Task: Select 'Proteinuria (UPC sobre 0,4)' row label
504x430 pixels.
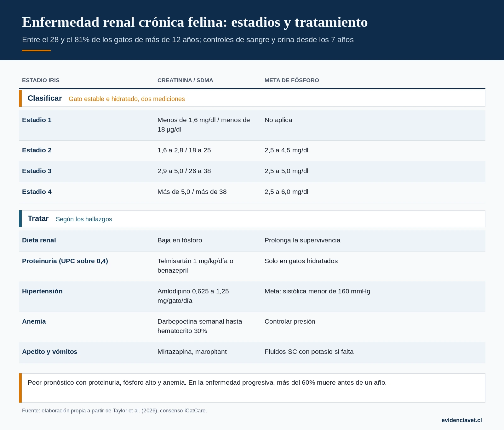Action: point(65,261)
